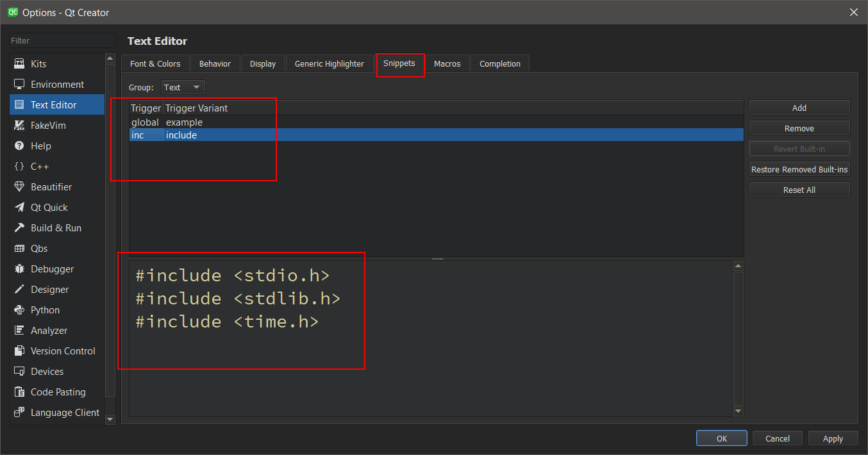Screen dimensions: 868x455
Task: Open the Generic Highlighter tab
Action: pos(330,63)
